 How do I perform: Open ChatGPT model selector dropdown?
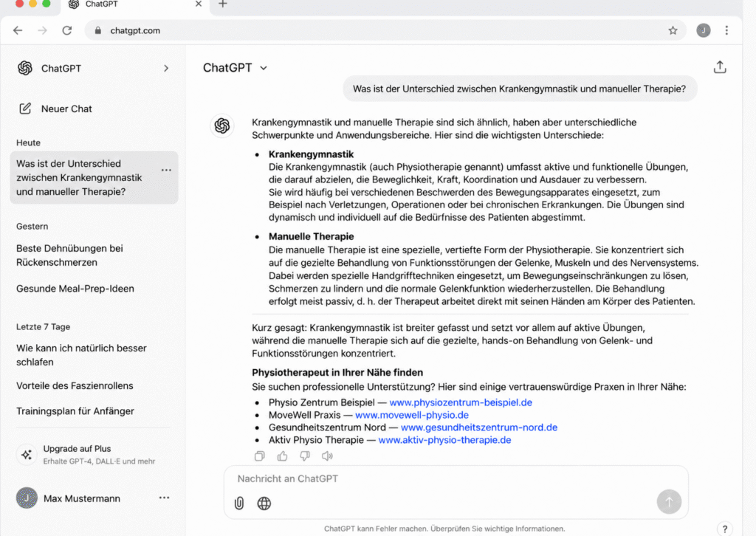tap(235, 67)
